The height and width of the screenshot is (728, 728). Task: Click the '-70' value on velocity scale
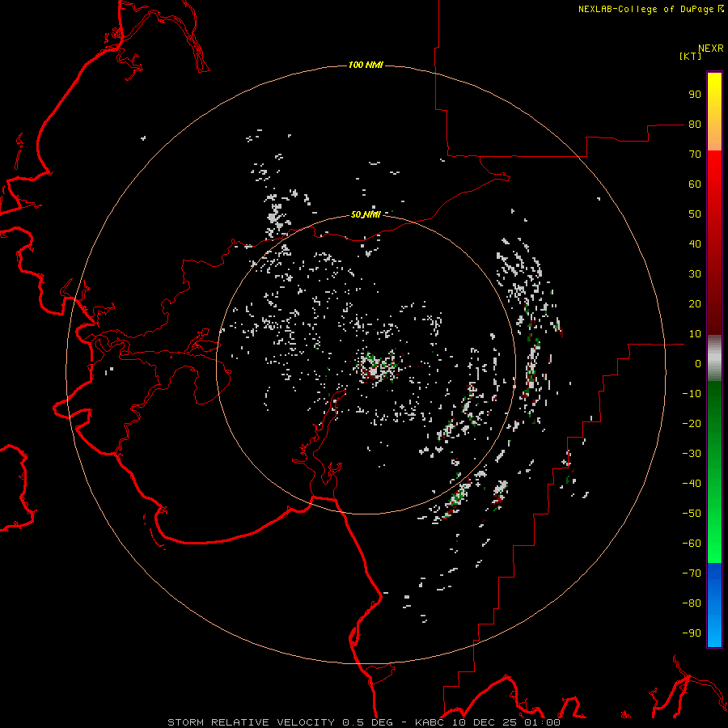(692, 574)
